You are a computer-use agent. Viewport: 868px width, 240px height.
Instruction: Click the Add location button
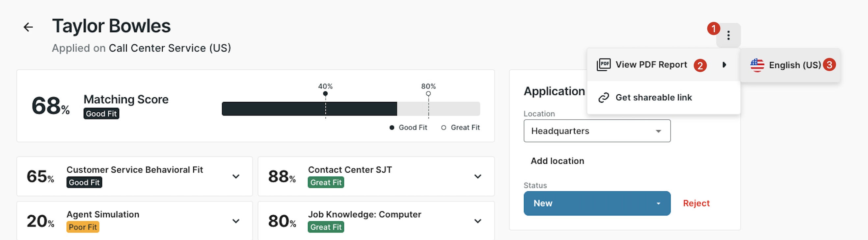click(x=557, y=161)
